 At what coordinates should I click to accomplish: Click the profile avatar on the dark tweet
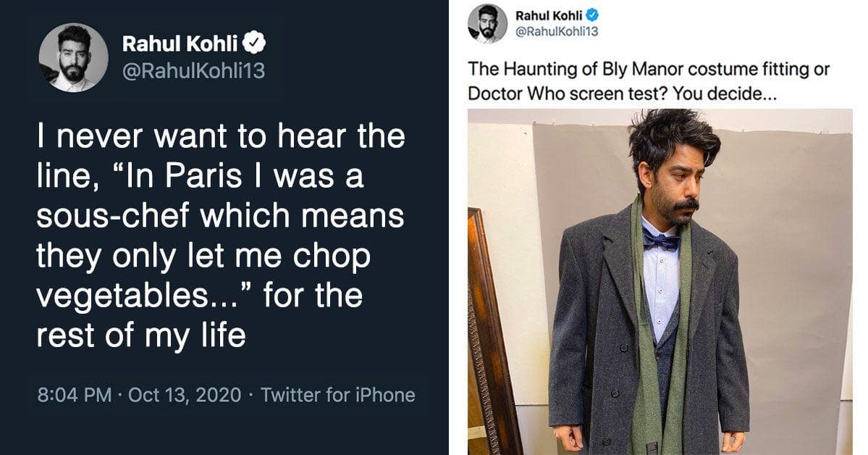pyautogui.click(x=73, y=57)
